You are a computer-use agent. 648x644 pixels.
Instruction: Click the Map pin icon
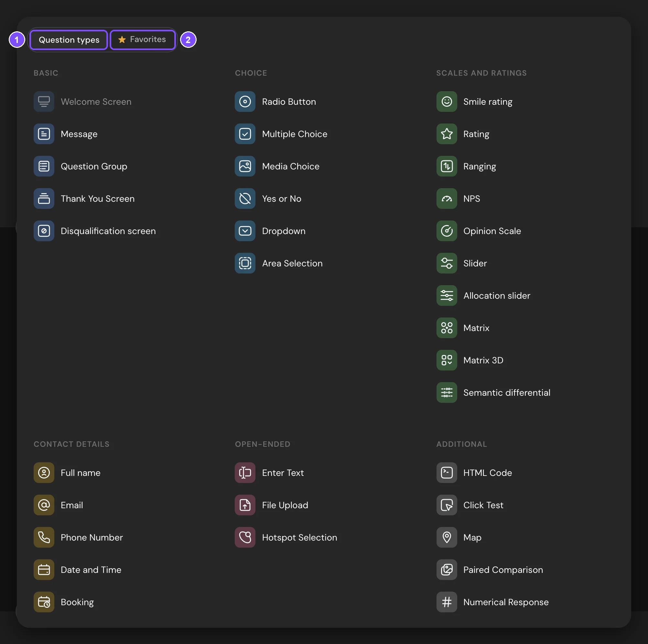click(447, 537)
